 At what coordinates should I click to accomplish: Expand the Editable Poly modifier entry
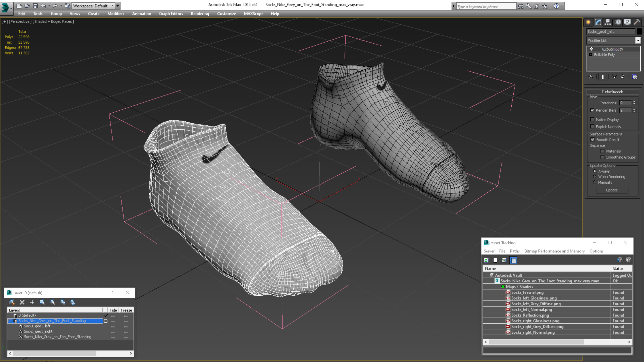coord(591,55)
